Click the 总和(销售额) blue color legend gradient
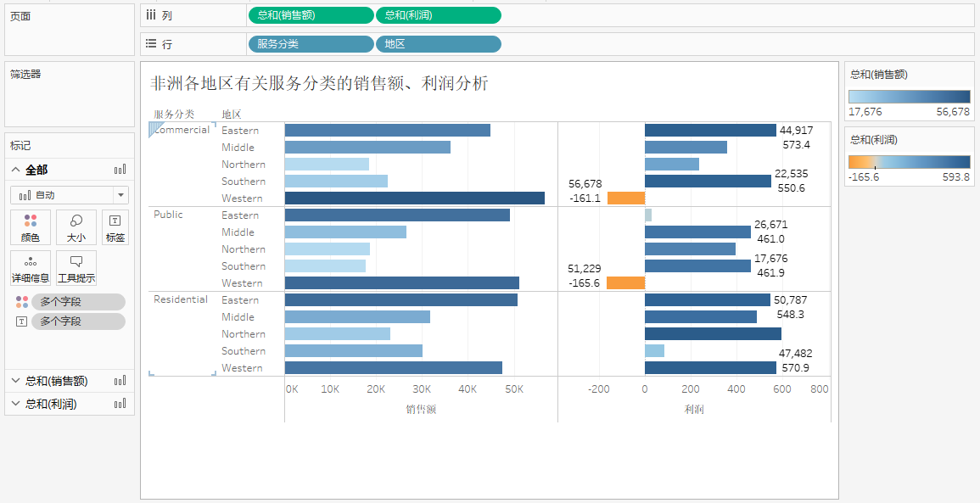 click(909, 97)
